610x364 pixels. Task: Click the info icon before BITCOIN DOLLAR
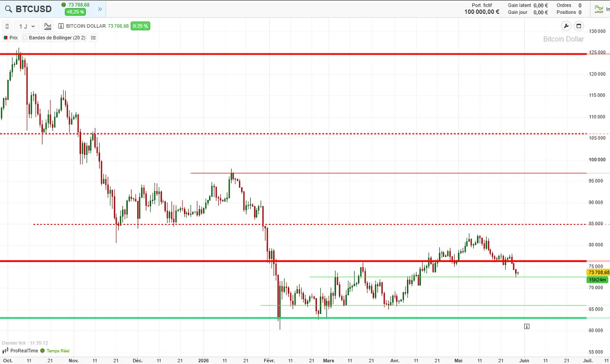click(x=61, y=26)
